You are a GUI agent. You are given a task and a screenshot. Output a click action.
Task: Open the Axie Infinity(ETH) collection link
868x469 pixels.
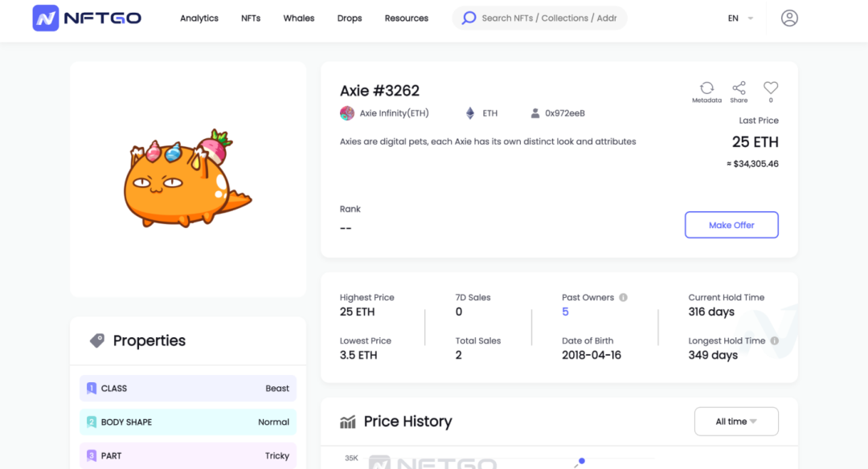point(394,113)
